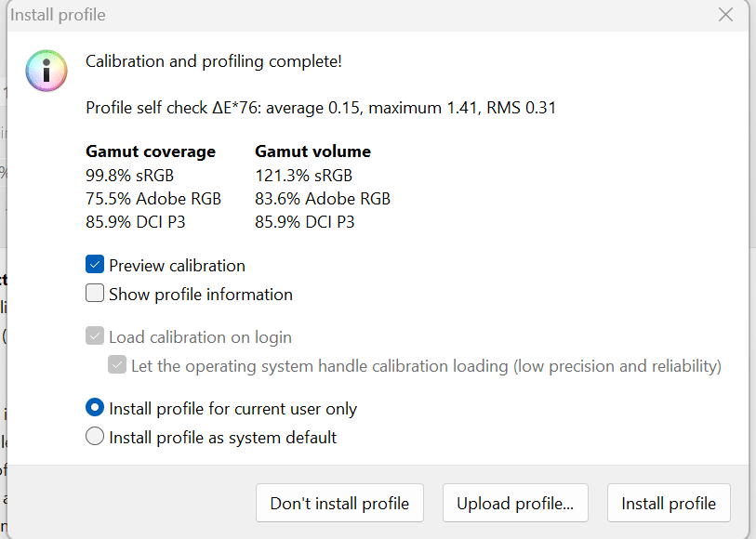
Task: Click the Profile self check ΔE*76 line
Action: pyautogui.click(x=321, y=108)
